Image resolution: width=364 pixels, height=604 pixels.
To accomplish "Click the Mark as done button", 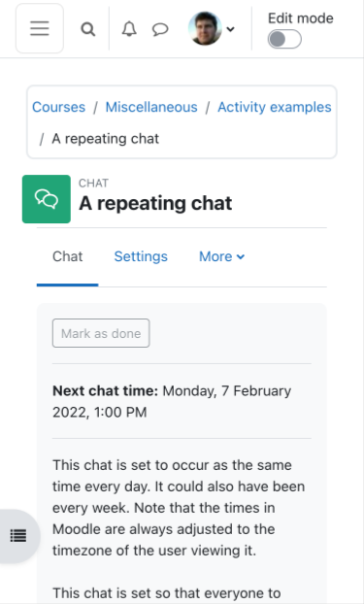I will 101,333.
